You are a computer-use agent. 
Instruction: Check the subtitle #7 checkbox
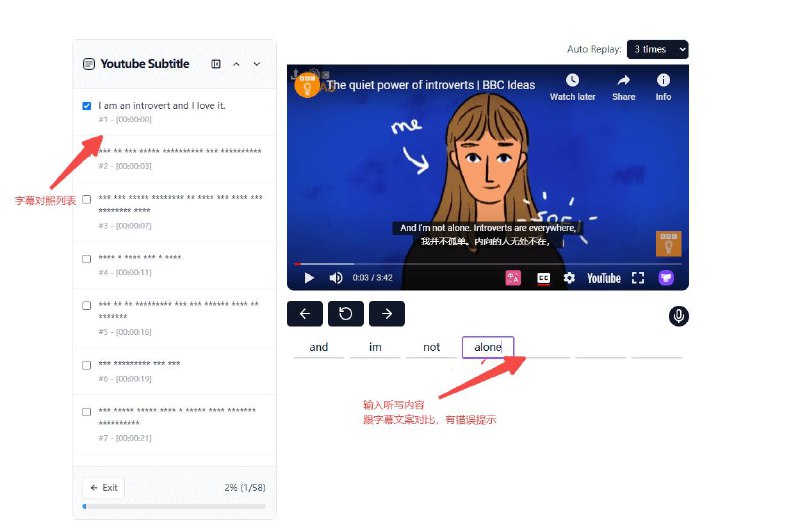point(87,412)
